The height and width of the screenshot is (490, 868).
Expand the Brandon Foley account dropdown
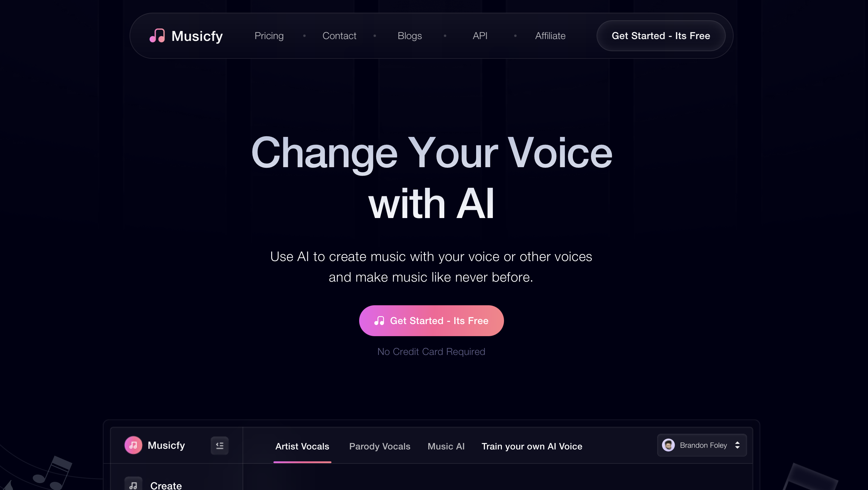[737, 445]
